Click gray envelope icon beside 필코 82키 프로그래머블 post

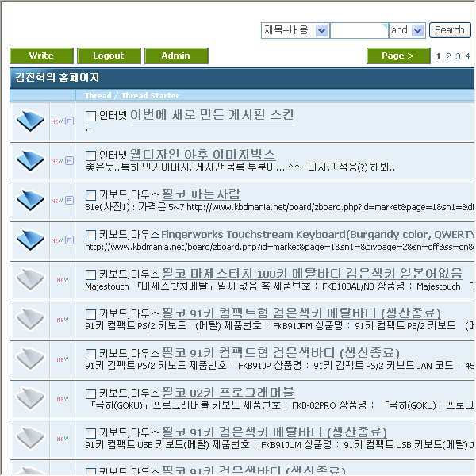(30, 398)
